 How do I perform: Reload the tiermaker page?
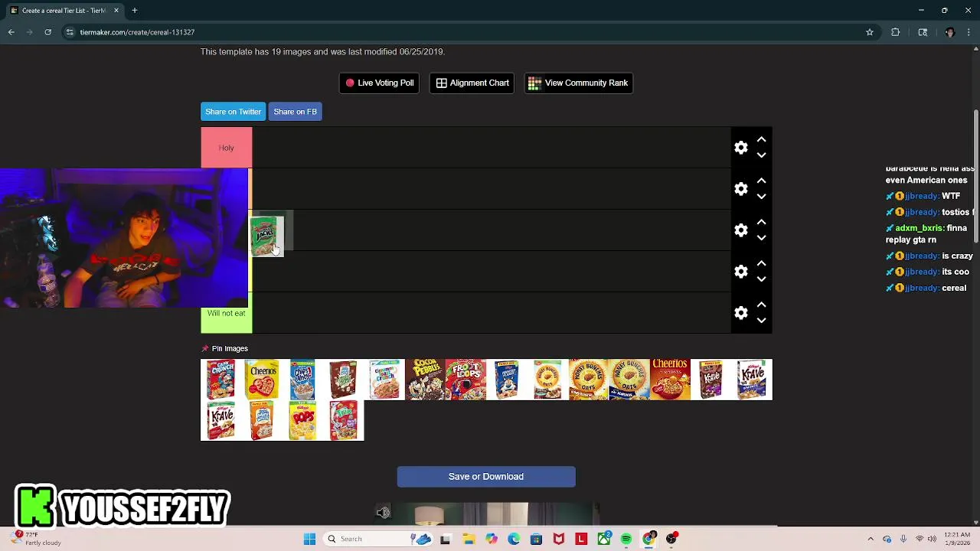[x=47, y=32]
